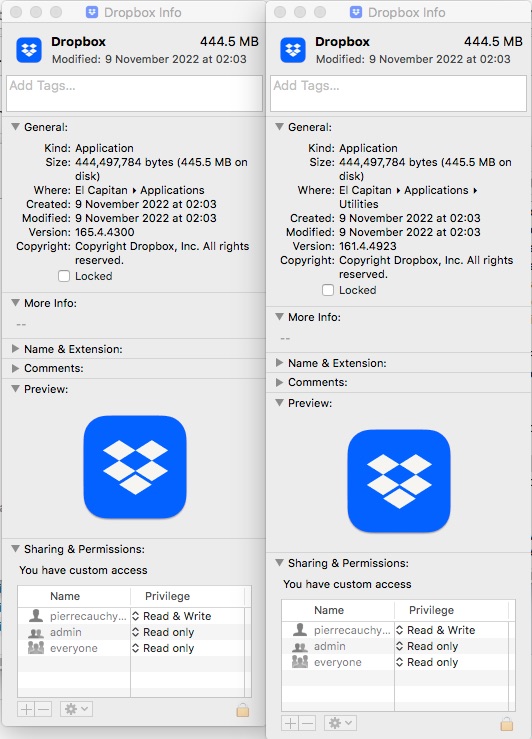Viewport: 532px width, 739px height.
Task: Select version 165.4.4300 text in left window
Action: pyautogui.click(x=105, y=232)
